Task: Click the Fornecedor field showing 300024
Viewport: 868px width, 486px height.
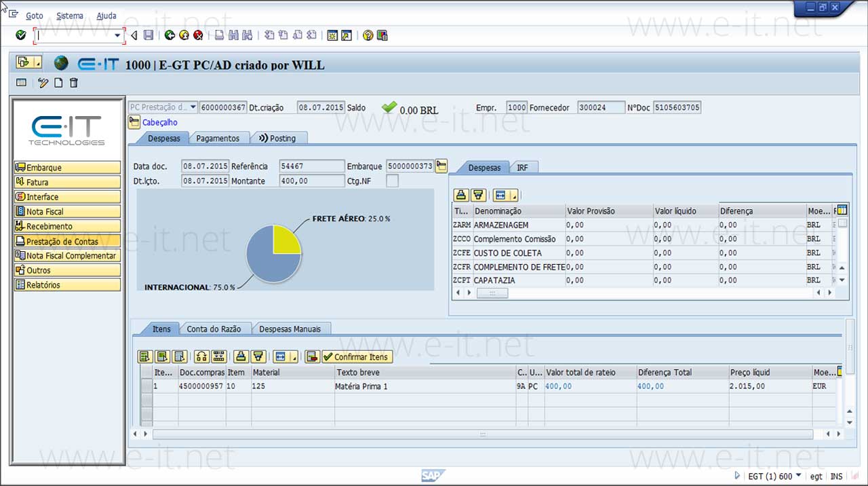Action: tap(601, 107)
